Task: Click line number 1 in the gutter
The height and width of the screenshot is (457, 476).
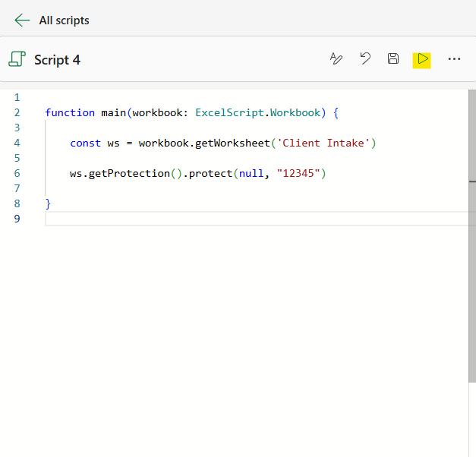Action: click(17, 97)
